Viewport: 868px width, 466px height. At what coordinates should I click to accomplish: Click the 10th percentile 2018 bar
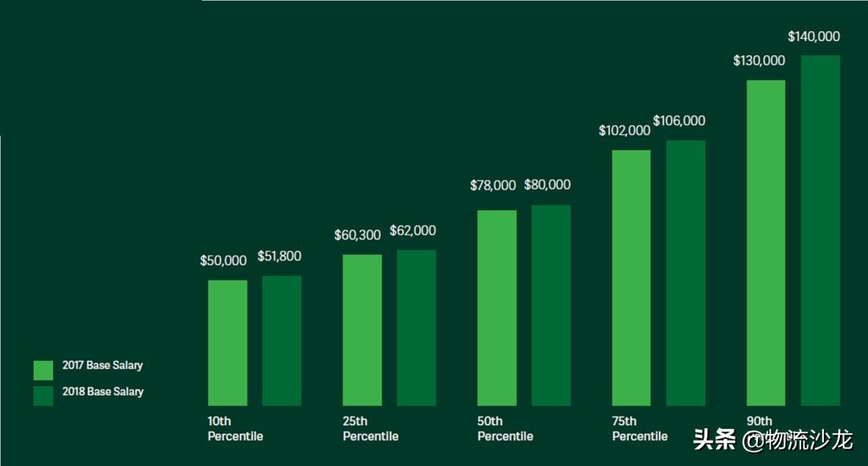point(282,341)
